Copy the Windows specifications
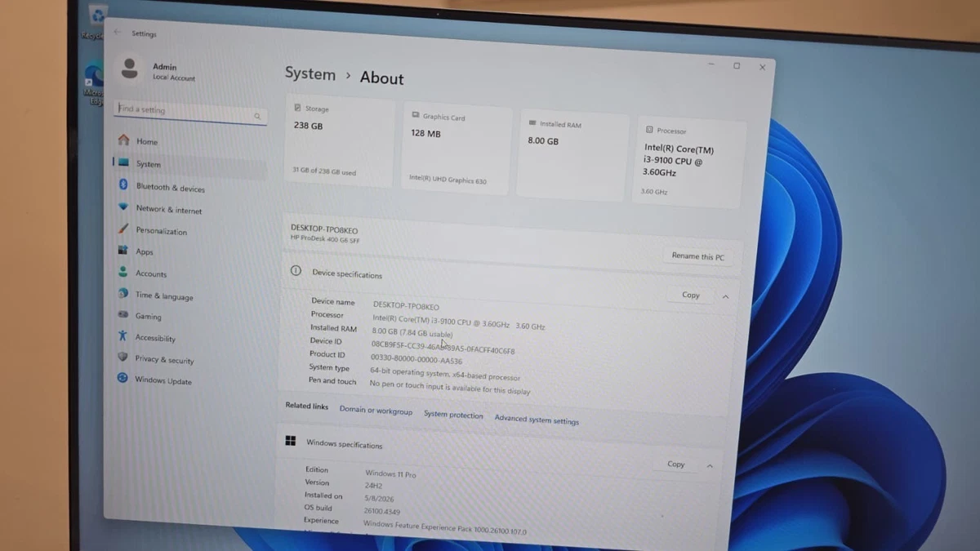 (x=675, y=464)
